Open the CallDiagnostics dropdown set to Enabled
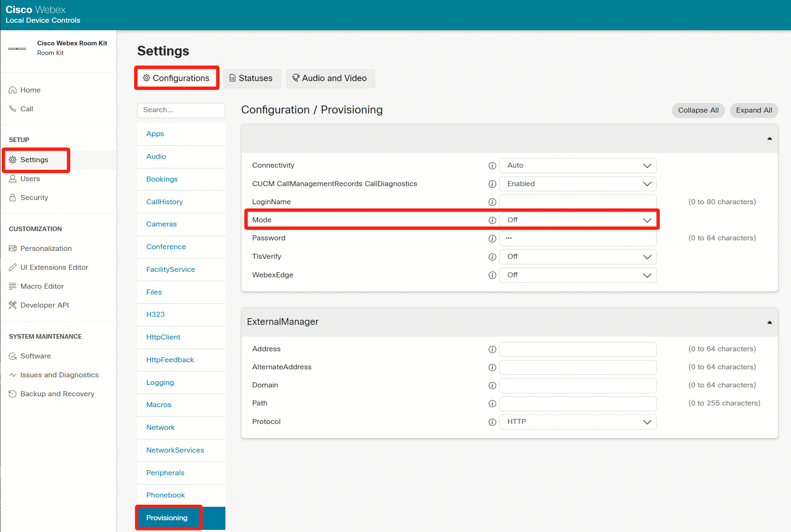Viewport: 791px width, 532px height. coord(578,184)
